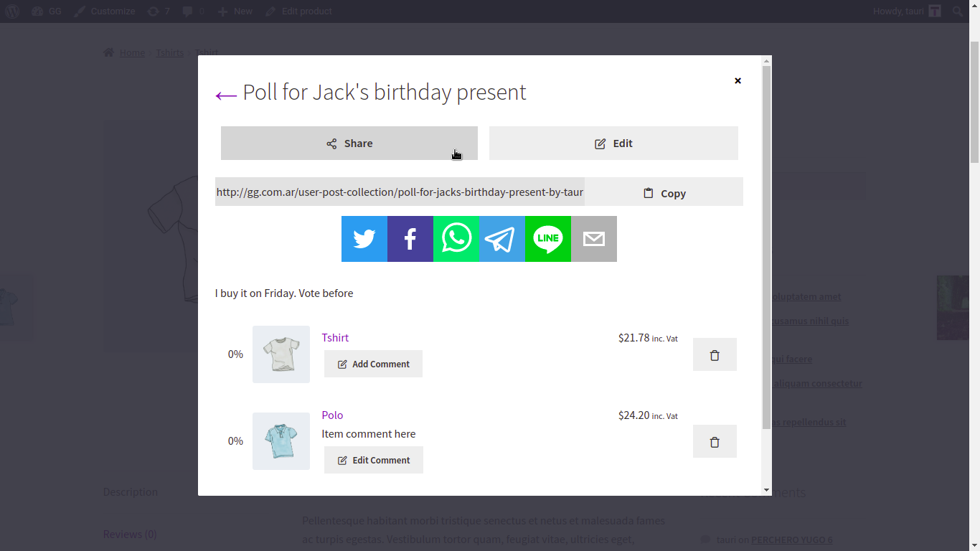This screenshot has width=980, height=551.
Task: Share poll by email envelope icon
Action: [x=594, y=239]
